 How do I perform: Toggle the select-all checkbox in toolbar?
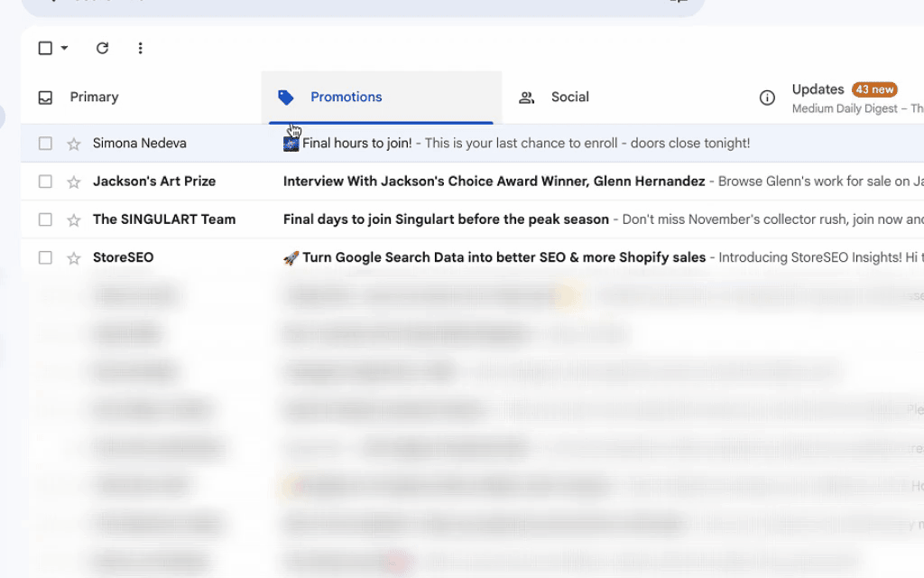(45, 48)
